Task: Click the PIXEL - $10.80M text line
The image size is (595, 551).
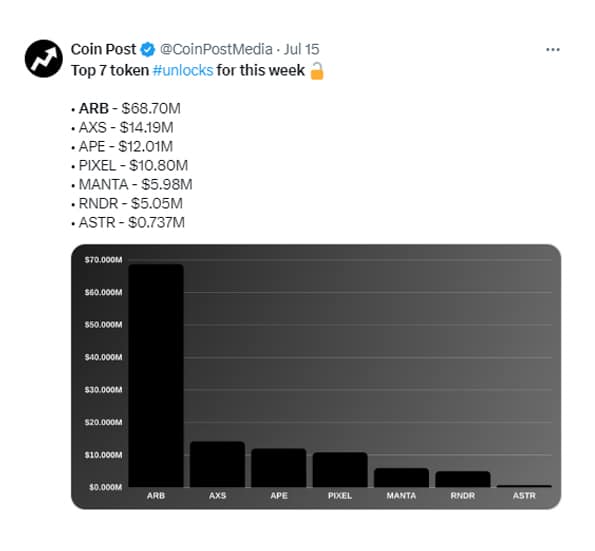Action: [x=133, y=165]
